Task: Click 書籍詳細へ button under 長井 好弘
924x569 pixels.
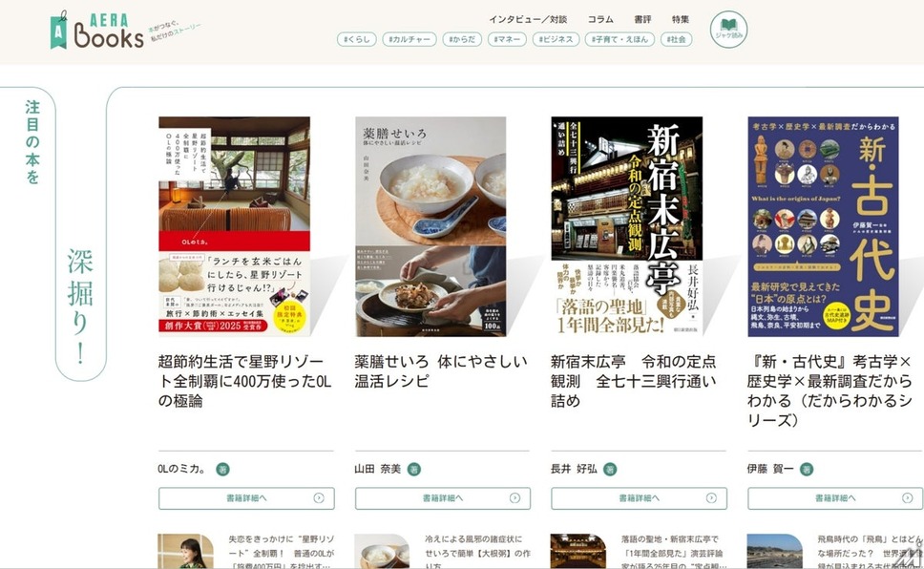Action: pos(639,498)
